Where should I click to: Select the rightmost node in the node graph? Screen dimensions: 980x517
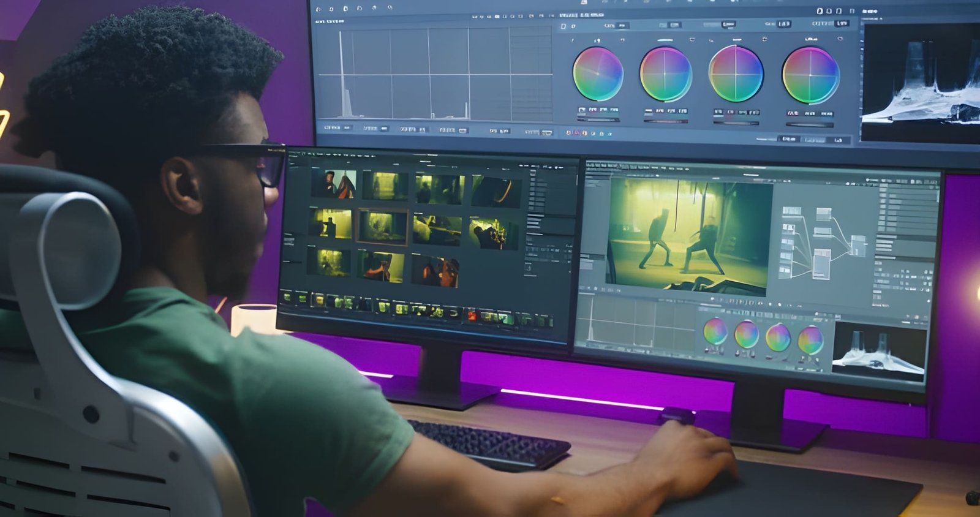[859, 246]
